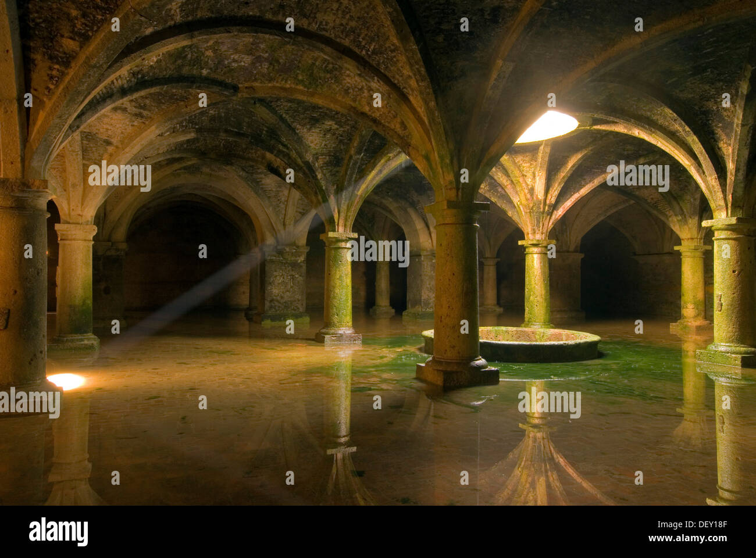Click the alamy watermark in the image center
Viewport: 756px width, 558px height.
[x=379, y=251]
